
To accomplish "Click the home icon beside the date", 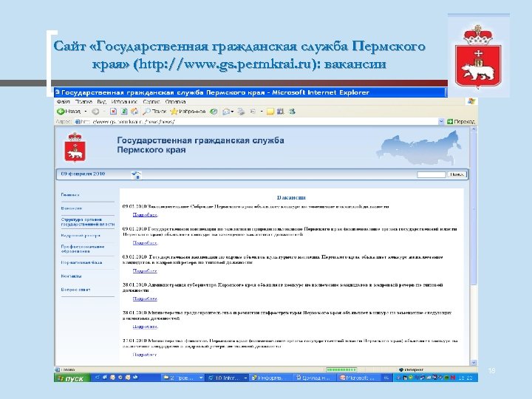I will click(136, 174).
